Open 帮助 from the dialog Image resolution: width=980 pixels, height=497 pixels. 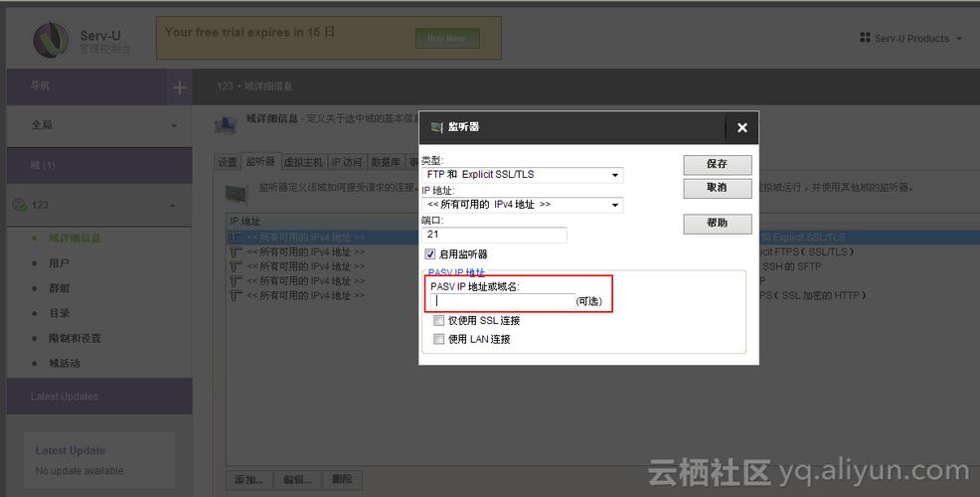[717, 223]
